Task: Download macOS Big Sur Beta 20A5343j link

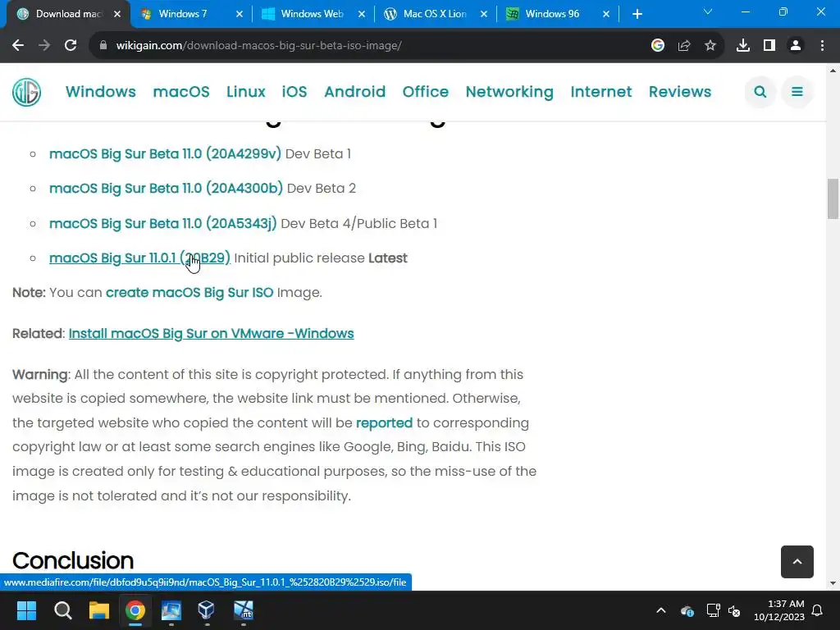Action: (163, 223)
